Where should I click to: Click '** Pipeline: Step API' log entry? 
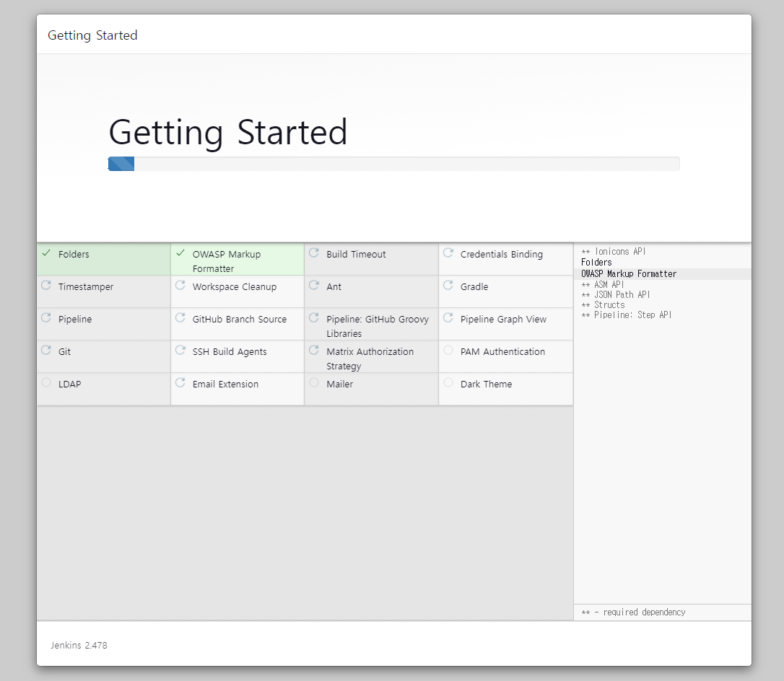(x=627, y=315)
